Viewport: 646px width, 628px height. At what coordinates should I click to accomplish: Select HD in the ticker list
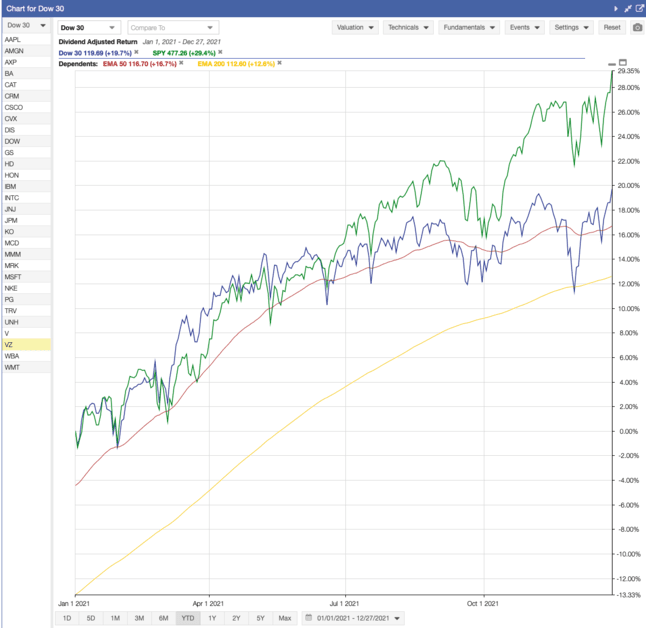[26, 164]
